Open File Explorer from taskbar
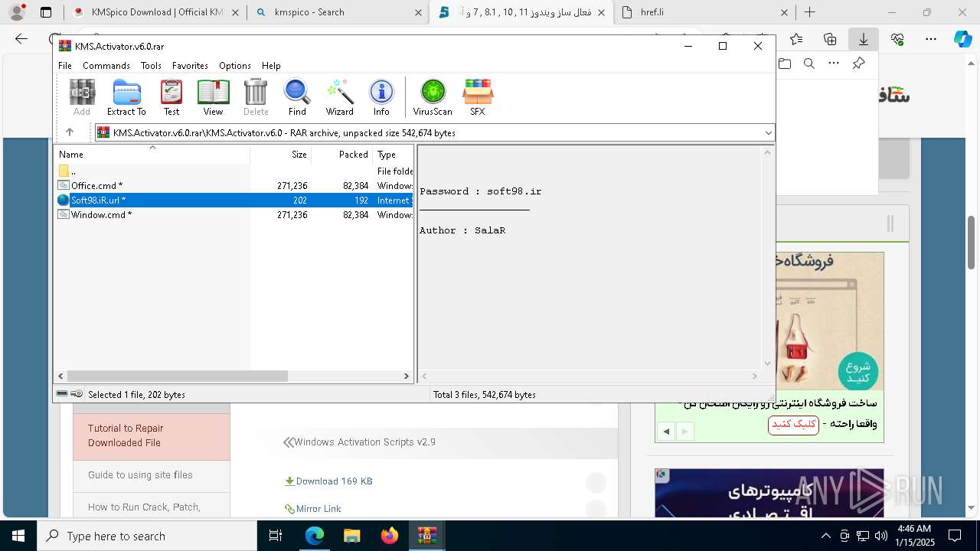 (x=351, y=536)
